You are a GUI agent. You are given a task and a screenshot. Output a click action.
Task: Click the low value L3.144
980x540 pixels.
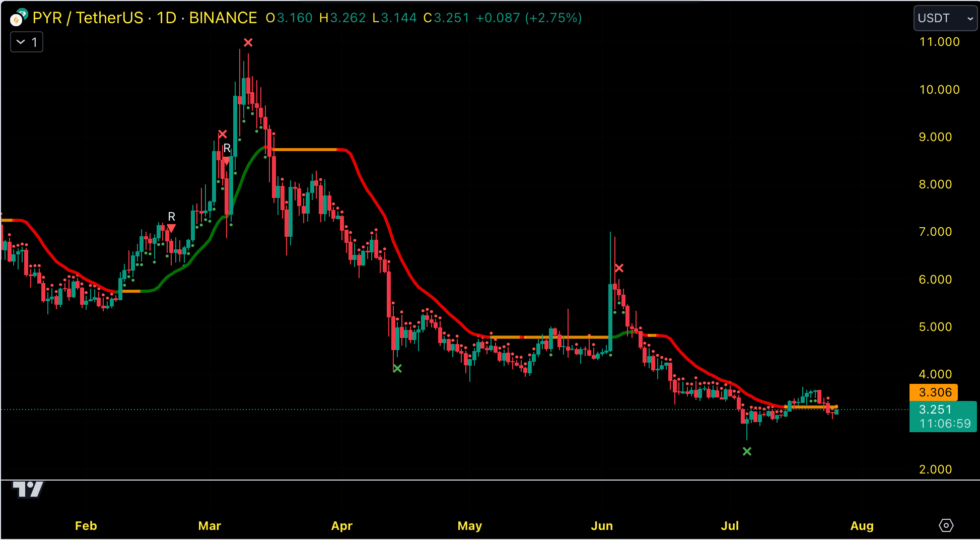point(394,18)
